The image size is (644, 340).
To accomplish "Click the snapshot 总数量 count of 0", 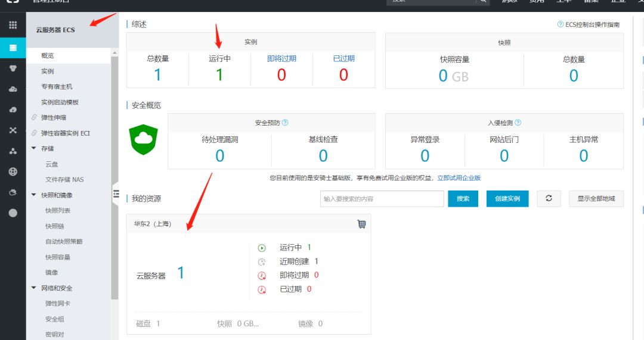I will pos(574,76).
